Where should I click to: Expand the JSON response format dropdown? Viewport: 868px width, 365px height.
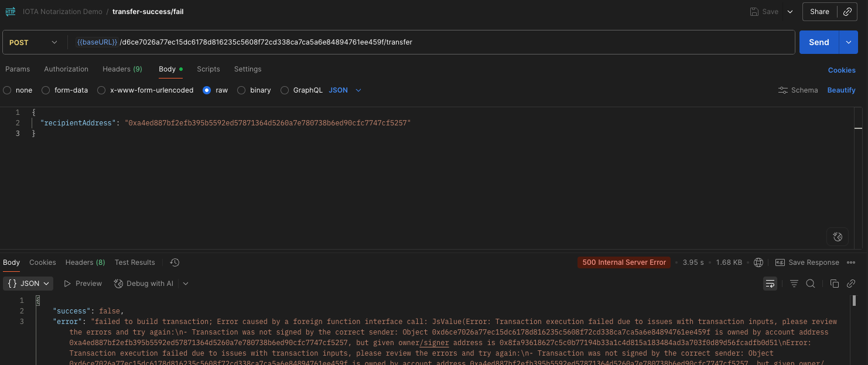point(29,284)
